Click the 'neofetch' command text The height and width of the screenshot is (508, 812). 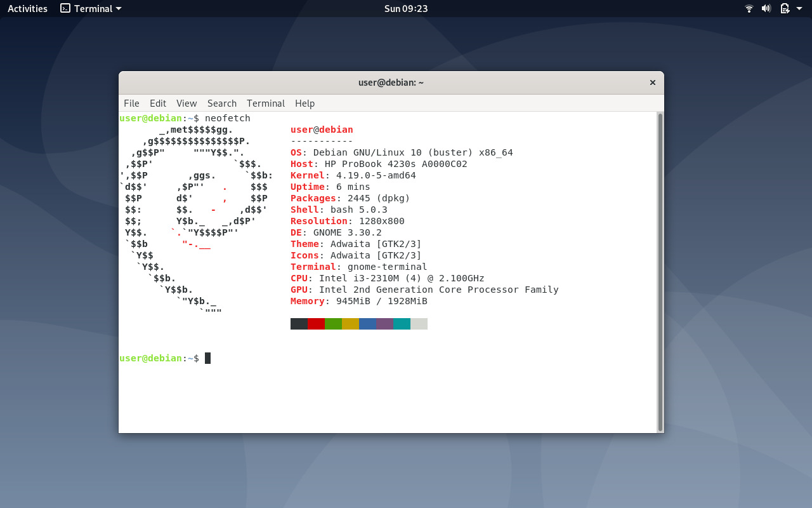pyautogui.click(x=228, y=118)
